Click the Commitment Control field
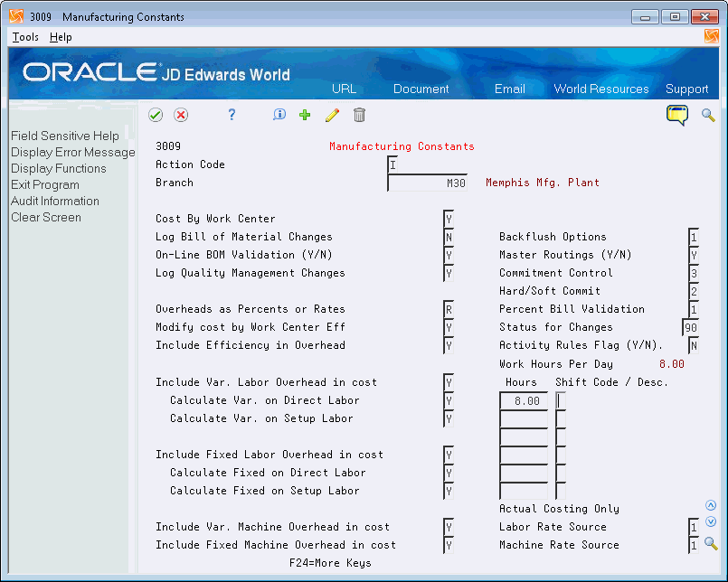This screenshot has width=728, height=582. pyautogui.click(x=694, y=273)
